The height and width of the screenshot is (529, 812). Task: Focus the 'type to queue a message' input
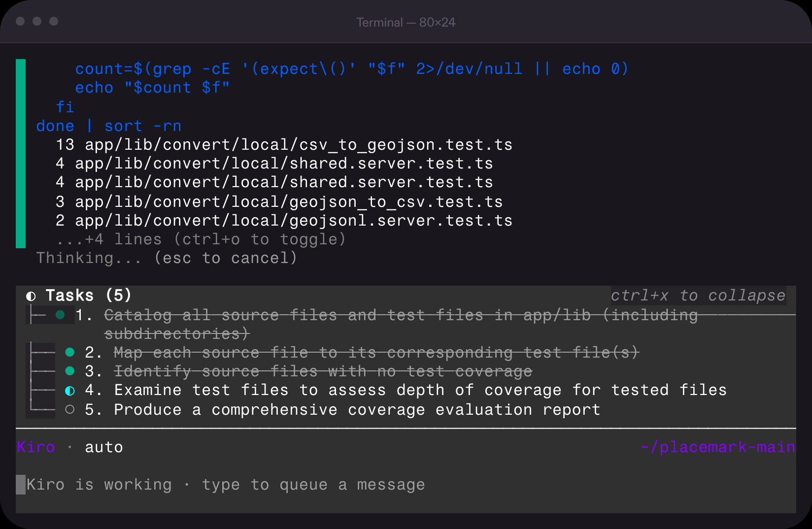pos(226,485)
